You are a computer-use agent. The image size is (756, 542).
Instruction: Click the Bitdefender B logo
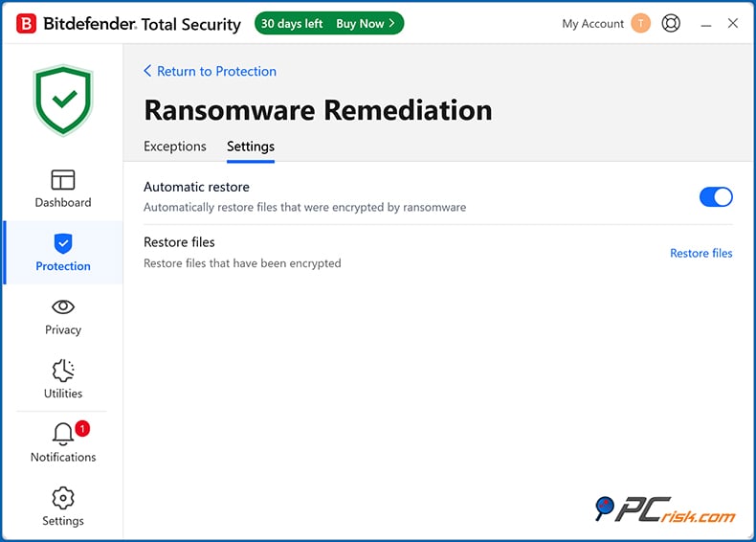tap(26, 24)
